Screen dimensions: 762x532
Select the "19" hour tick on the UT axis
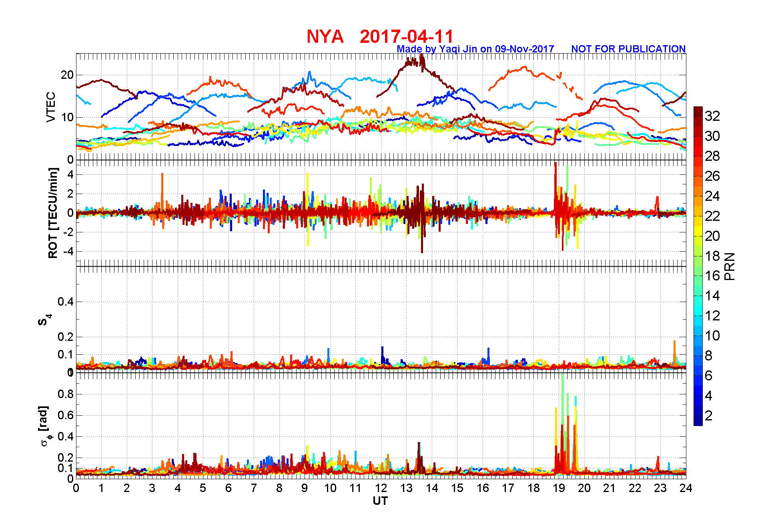[559, 488]
